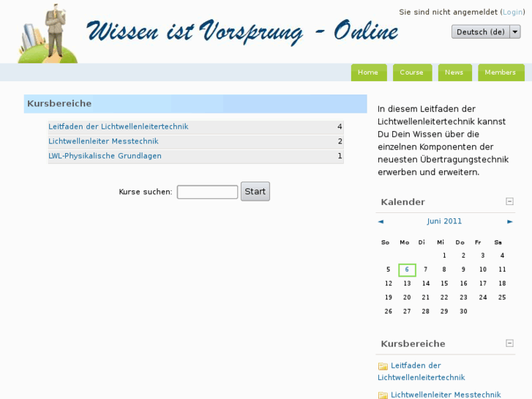Image resolution: width=532 pixels, height=399 pixels.
Task: Open sidebar link Leitfaden der Lichtwellenleitertechnik
Action: (422, 371)
